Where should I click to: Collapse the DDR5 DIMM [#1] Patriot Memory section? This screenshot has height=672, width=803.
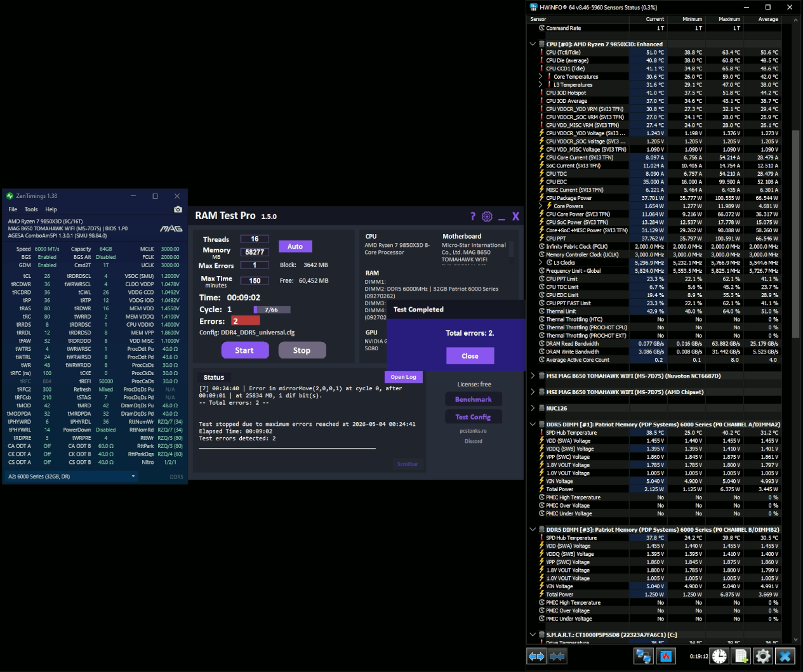pos(533,424)
